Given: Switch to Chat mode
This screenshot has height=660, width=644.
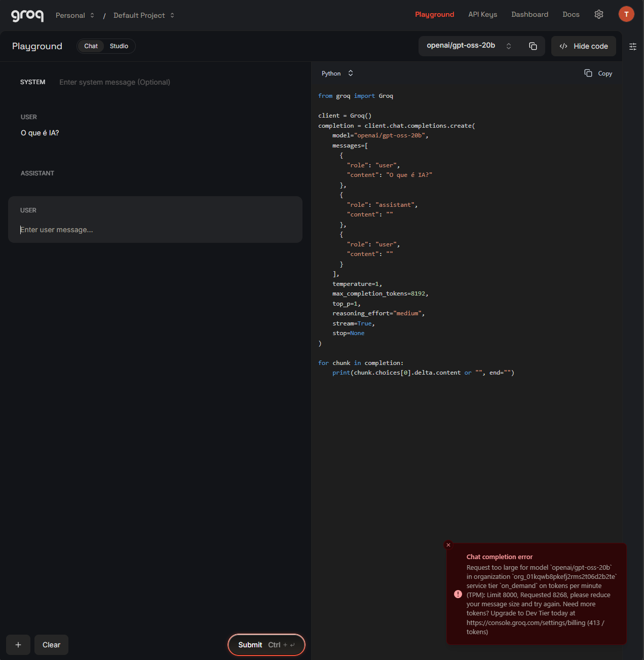Looking at the screenshot, I should tap(91, 46).
